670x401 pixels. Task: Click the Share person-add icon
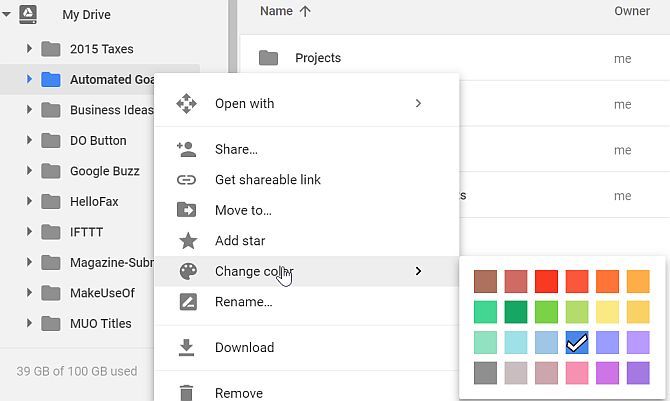click(x=186, y=149)
